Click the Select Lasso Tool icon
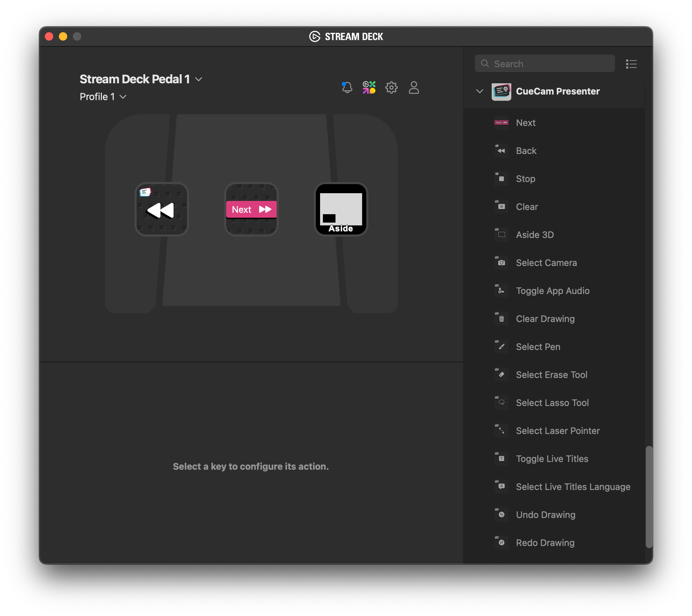Screen dimensions: 692x616 click(501, 403)
